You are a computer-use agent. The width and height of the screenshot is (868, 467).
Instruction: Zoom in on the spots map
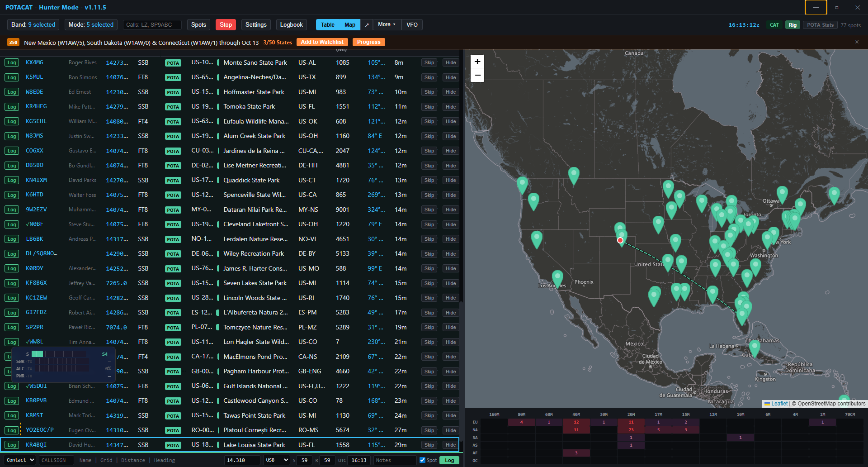tap(477, 62)
